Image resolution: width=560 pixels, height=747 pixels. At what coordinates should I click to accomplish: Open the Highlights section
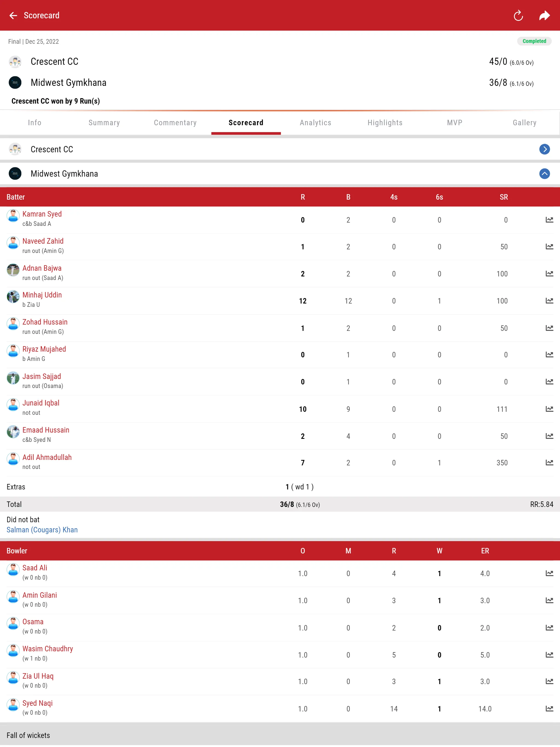[x=385, y=122]
